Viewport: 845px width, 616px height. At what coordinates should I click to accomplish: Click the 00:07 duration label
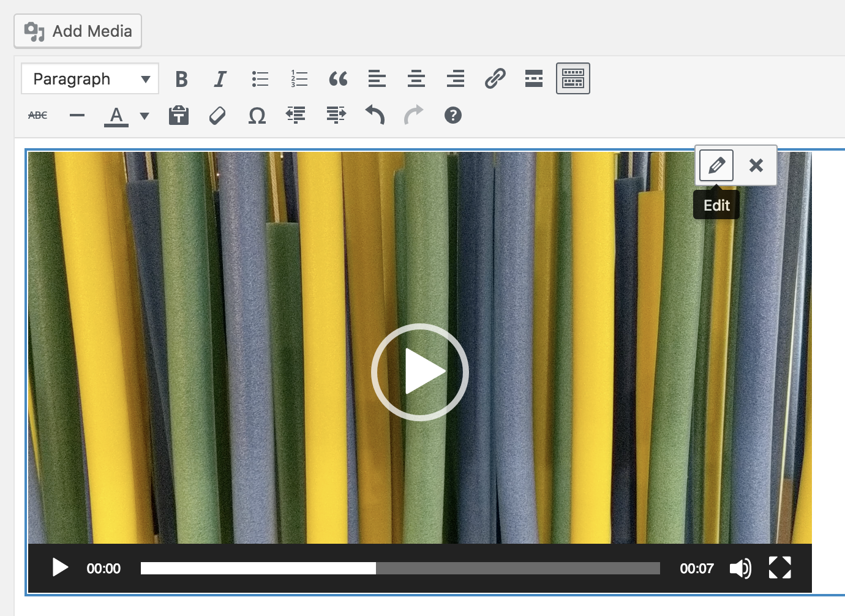[x=697, y=568]
